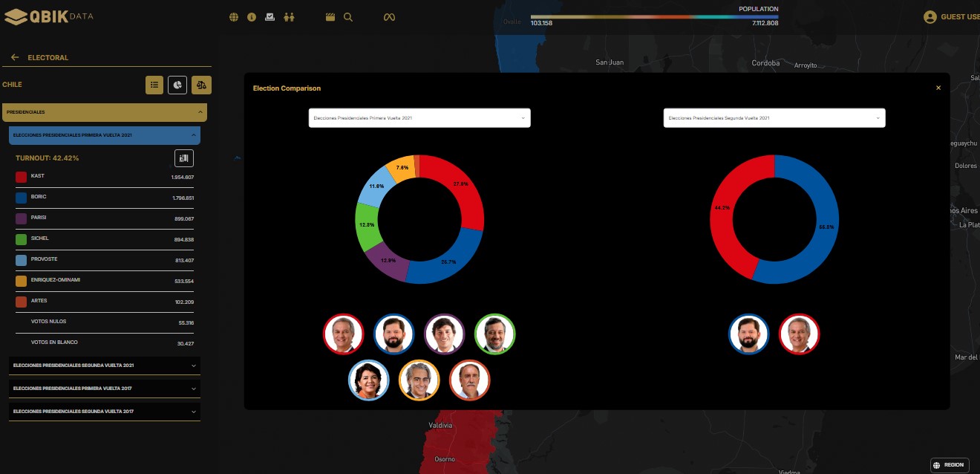980x474 pixels.
Task: Click the Meta infinity logo icon
Action: [x=389, y=17]
